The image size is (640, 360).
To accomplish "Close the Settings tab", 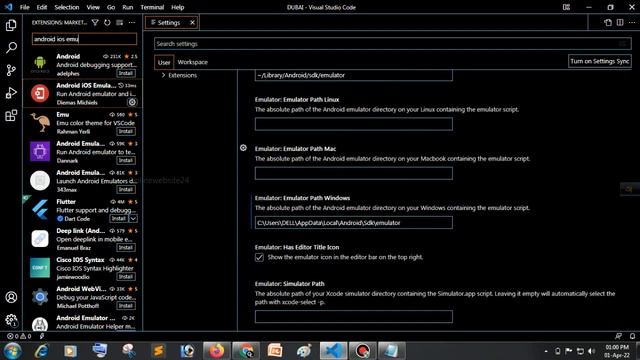I will click(x=192, y=22).
